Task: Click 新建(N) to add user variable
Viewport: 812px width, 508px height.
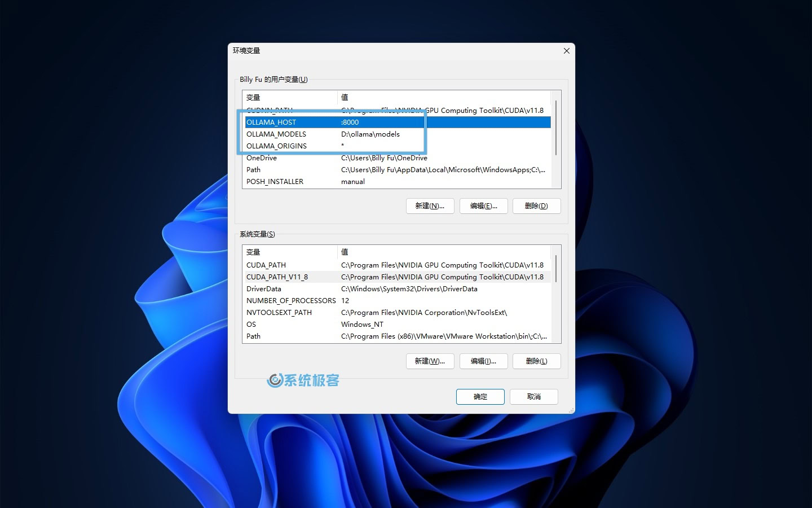Action: tap(430, 206)
